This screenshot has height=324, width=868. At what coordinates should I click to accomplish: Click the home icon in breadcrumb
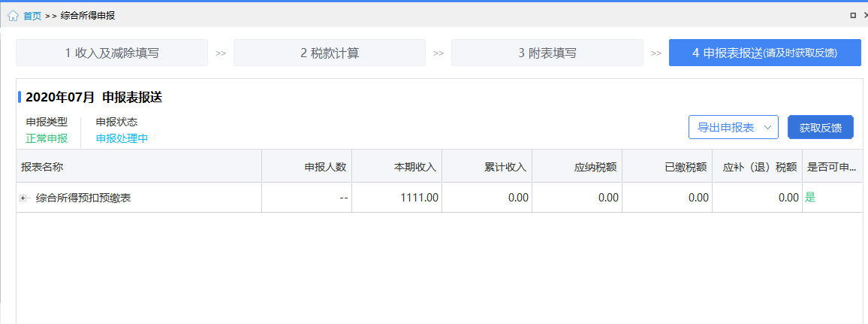(14, 16)
